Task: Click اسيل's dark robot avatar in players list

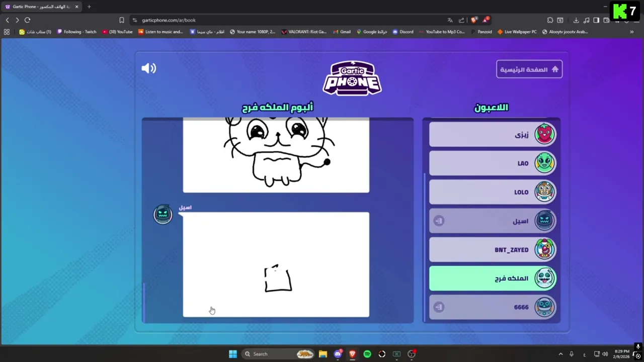Action: point(544,220)
